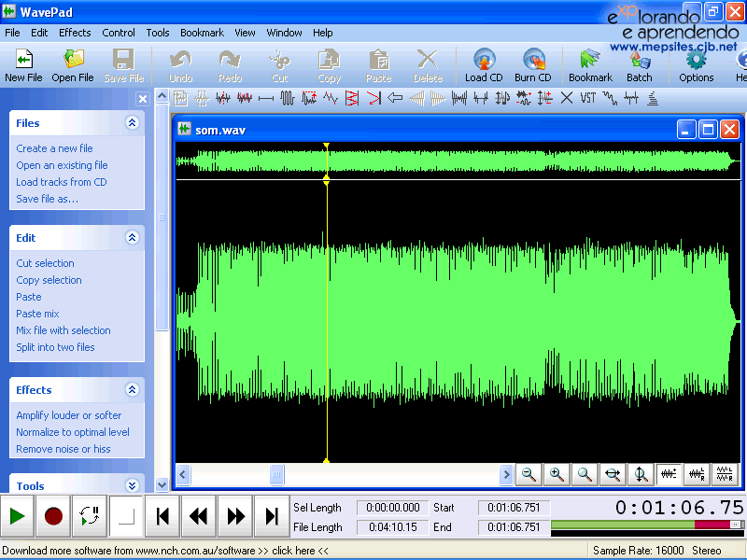Click the zoom out magnifier icon
The height and width of the screenshot is (560, 747).
tap(529, 474)
